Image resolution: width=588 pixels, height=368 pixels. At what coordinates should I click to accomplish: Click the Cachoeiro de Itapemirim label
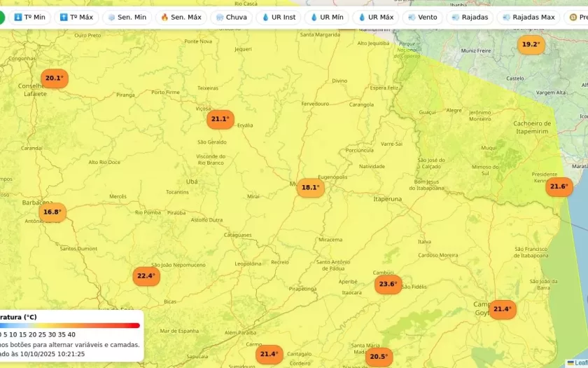click(532, 128)
